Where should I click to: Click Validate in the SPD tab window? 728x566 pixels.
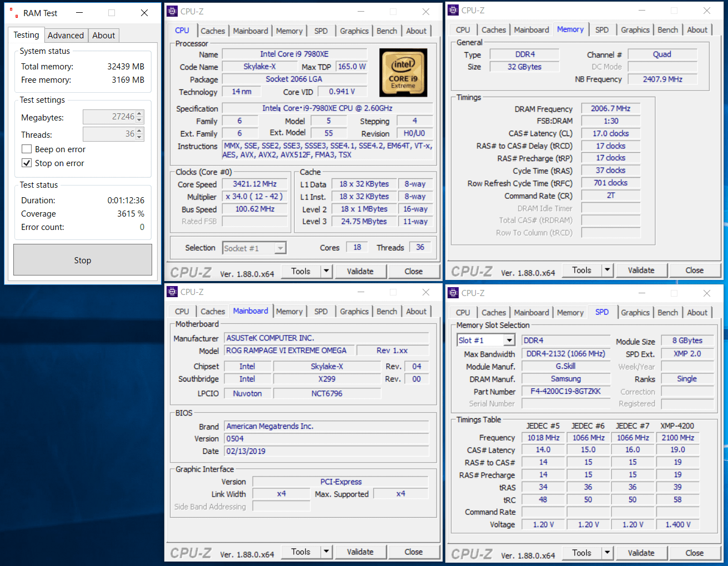click(x=641, y=553)
